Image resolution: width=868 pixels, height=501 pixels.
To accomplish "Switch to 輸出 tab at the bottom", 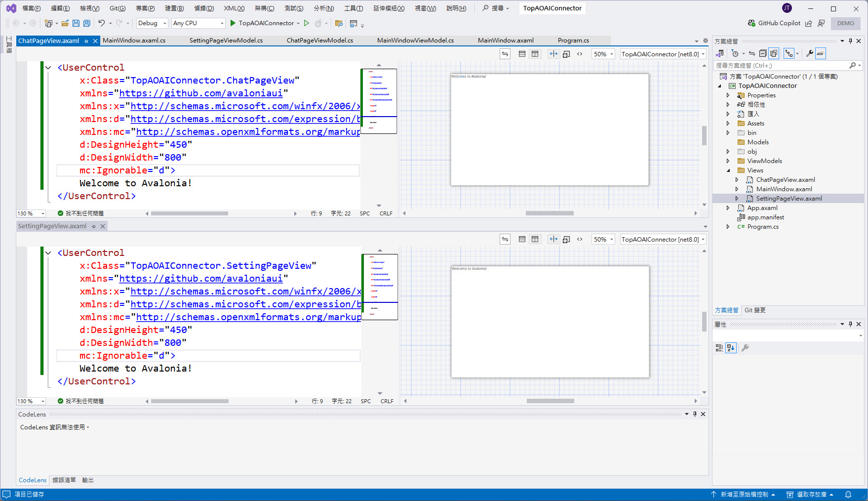I will click(88, 480).
